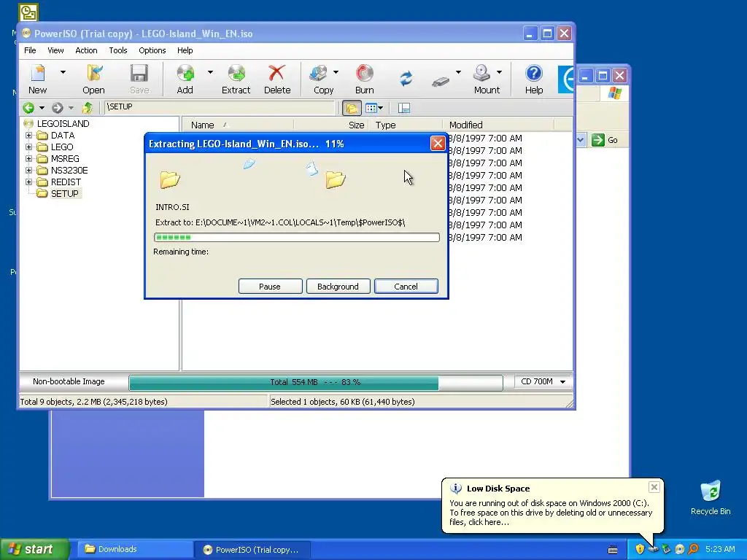Sort list by Size column header
This screenshot has height=560, width=747.
point(331,125)
